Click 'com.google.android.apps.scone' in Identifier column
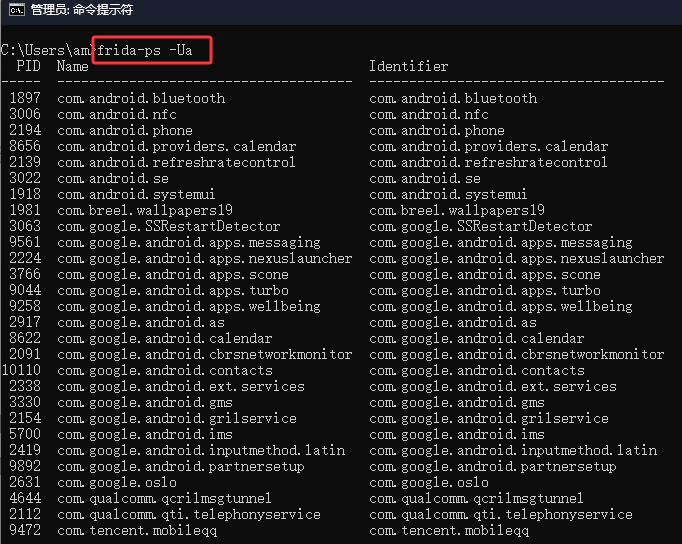 [485, 274]
